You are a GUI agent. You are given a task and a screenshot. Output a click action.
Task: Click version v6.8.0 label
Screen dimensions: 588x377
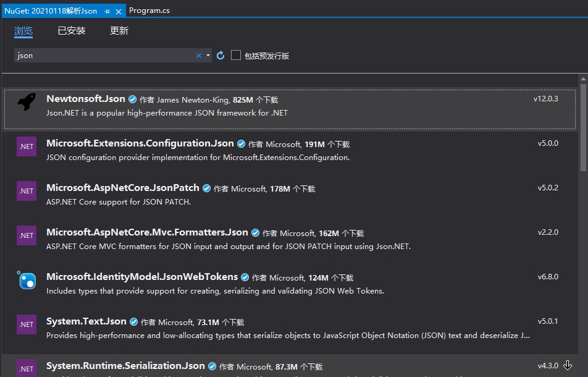pos(548,277)
